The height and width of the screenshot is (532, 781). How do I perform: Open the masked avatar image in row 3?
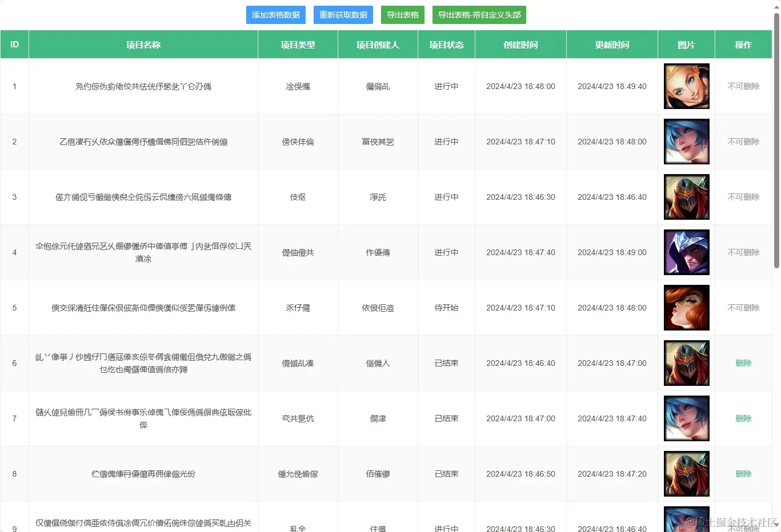687,197
